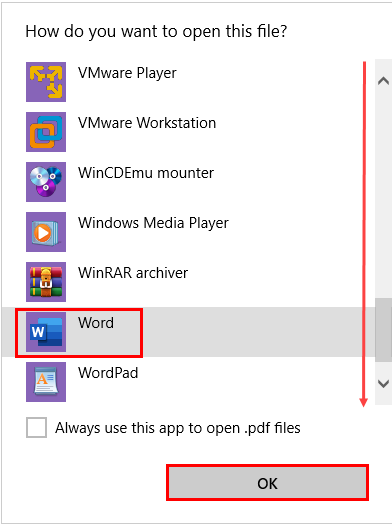The height and width of the screenshot is (524, 392).
Task: Select the "WordPad" entry text
Action: tap(108, 373)
